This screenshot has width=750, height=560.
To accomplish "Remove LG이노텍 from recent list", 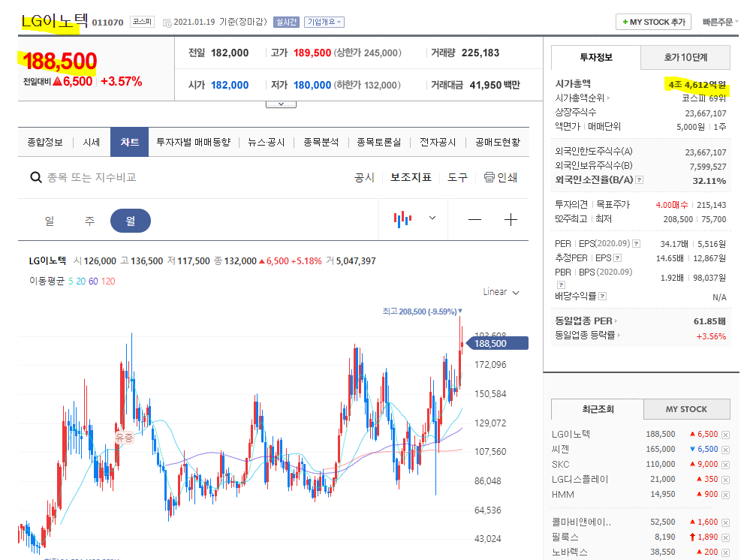I will tap(726, 435).
